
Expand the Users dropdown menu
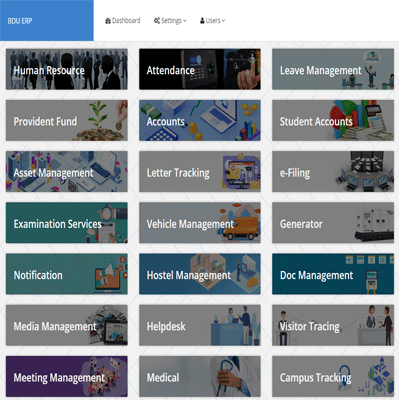[x=212, y=21]
